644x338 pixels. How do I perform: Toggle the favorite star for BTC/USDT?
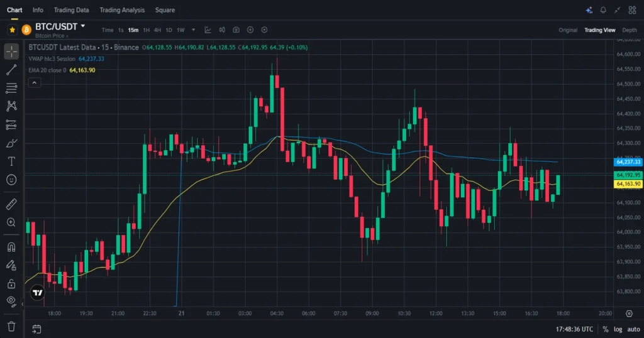(13, 30)
